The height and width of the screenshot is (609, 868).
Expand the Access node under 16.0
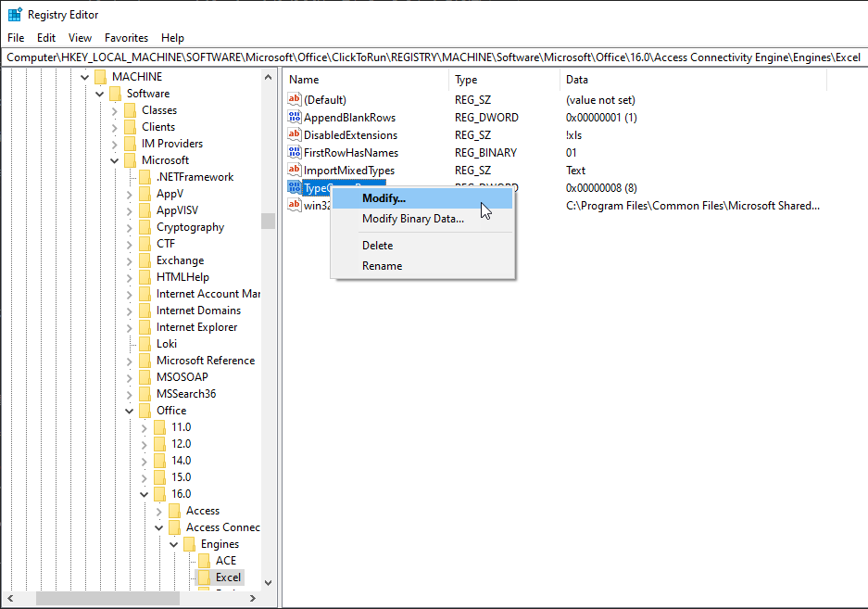point(158,510)
